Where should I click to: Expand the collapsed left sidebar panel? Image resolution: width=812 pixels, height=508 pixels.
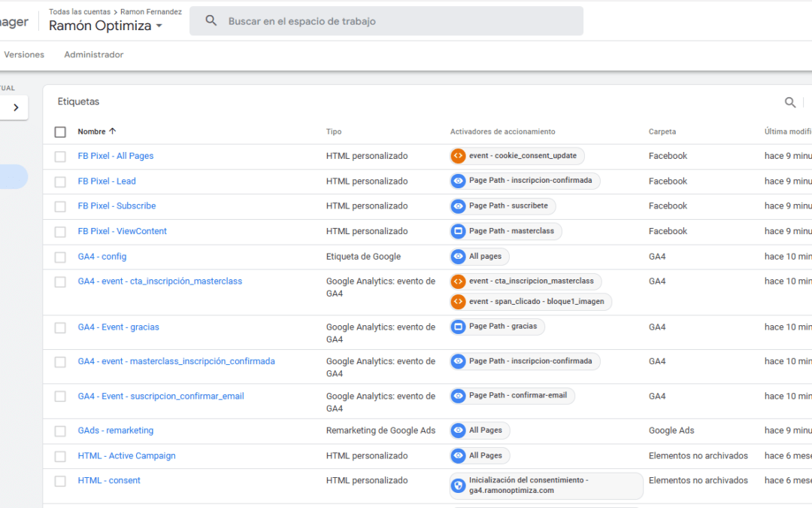15,107
